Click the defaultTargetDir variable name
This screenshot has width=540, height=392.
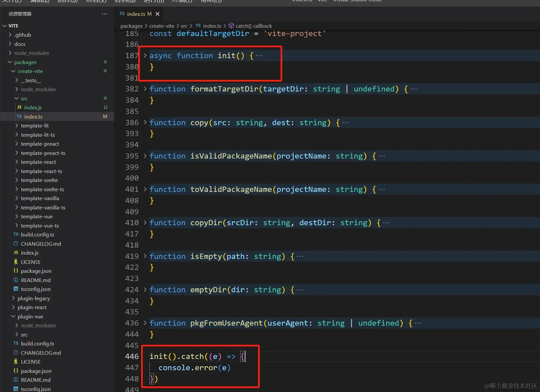click(x=213, y=33)
